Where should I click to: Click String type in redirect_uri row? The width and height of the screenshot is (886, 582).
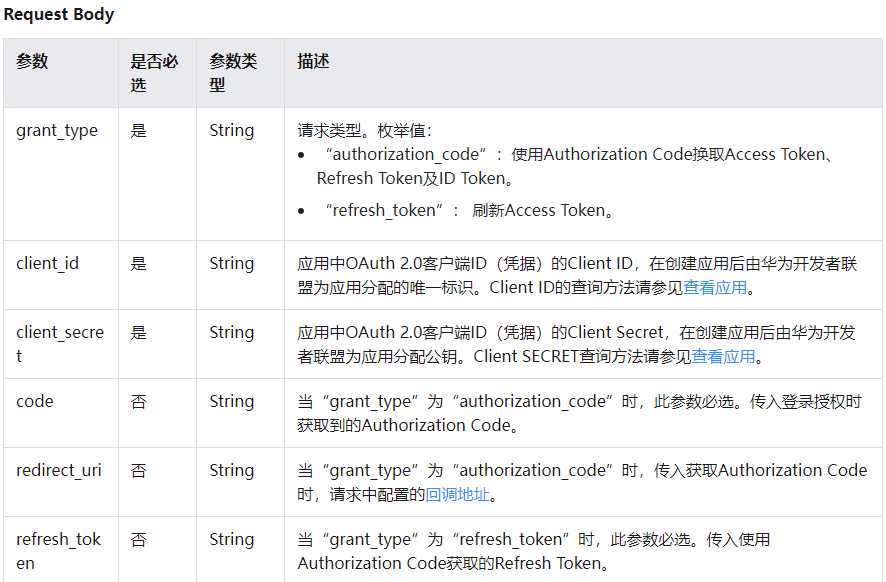coord(232,470)
